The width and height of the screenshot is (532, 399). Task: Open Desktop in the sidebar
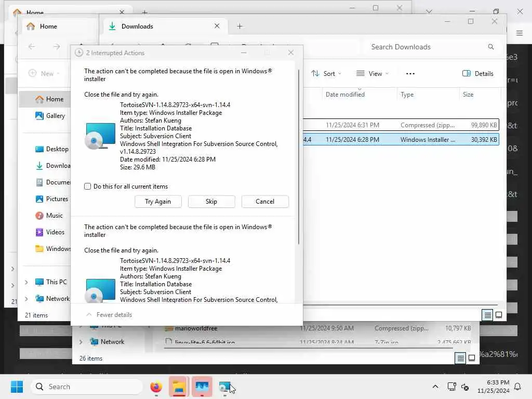click(x=51, y=149)
